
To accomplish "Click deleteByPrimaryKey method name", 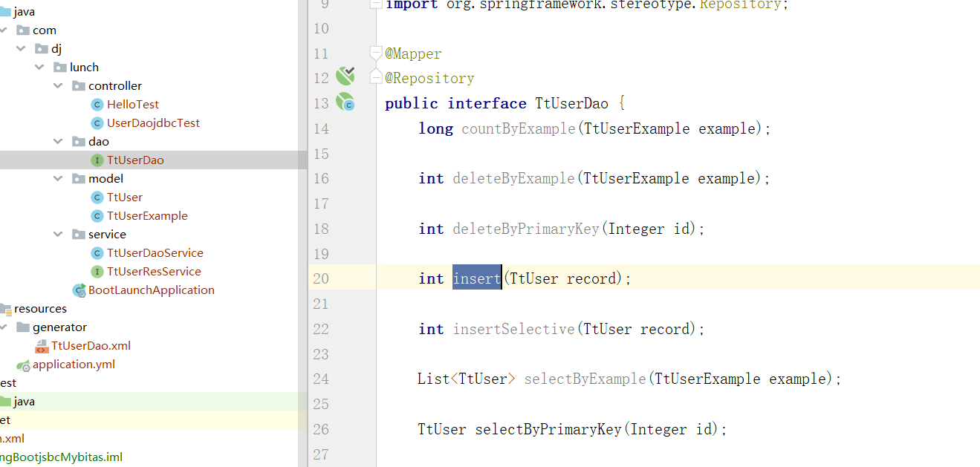I will point(526,229).
